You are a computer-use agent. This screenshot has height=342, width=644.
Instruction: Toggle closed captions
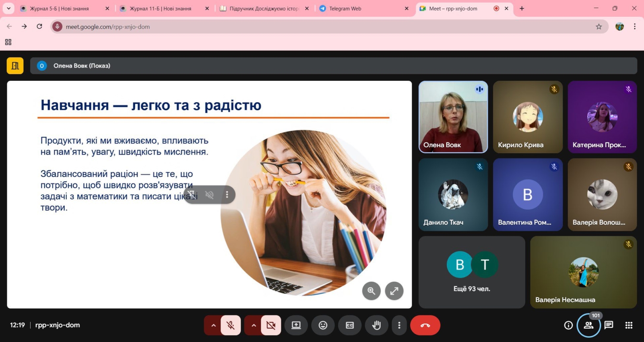350,325
